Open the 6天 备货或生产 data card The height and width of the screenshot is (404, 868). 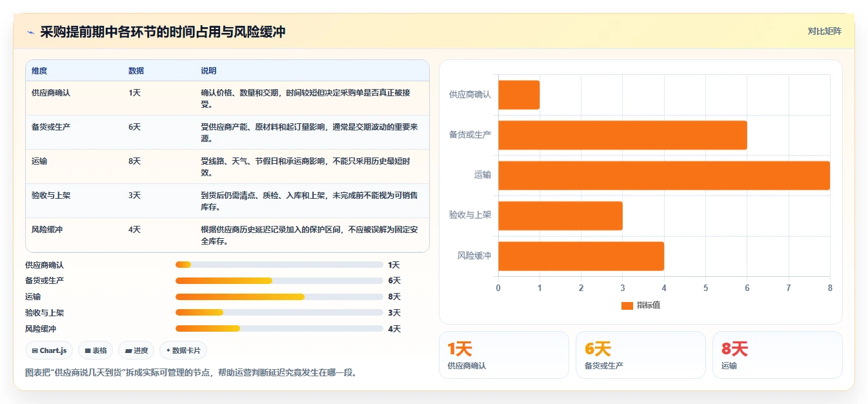point(641,355)
